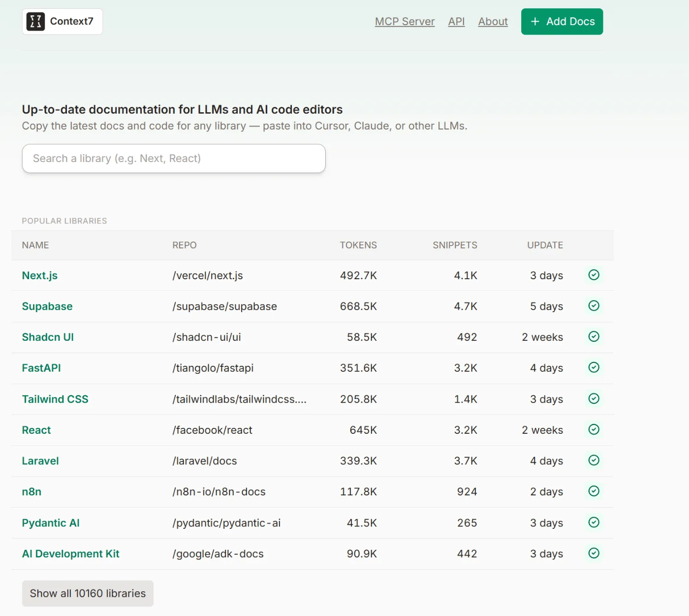The width and height of the screenshot is (689, 616).
Task: Click the /google/adk-docs repo text
Action: (218, 554)
